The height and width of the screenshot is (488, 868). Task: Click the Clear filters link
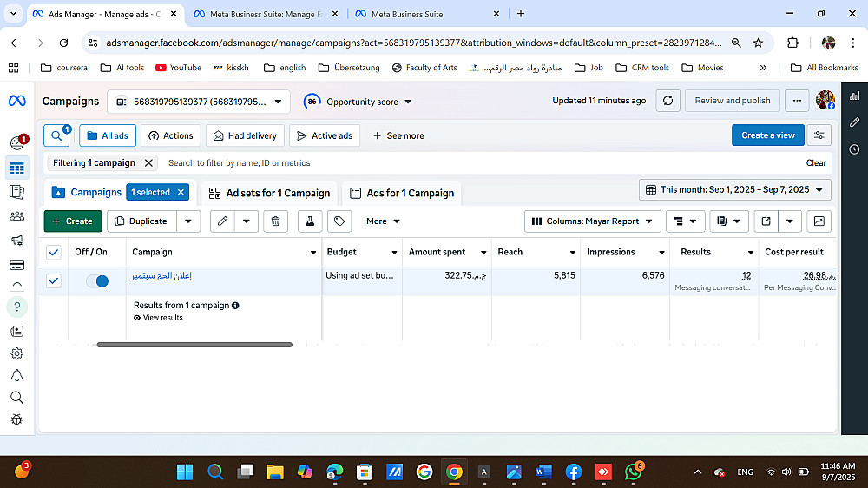coord(815,163)
